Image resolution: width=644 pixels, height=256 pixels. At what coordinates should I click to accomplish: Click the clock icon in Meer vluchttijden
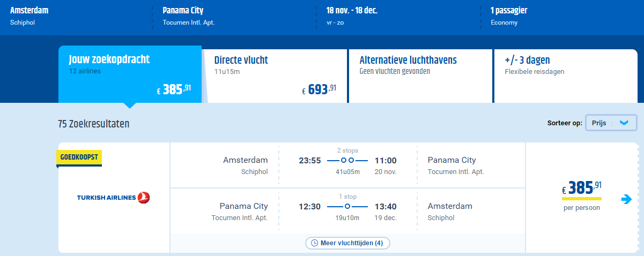pos(315,243)
